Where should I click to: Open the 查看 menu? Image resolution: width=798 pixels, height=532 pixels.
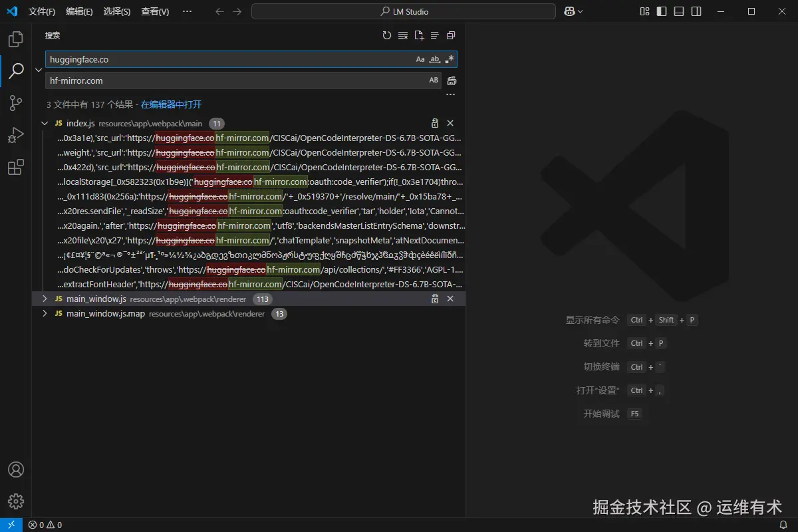[155, 11]
